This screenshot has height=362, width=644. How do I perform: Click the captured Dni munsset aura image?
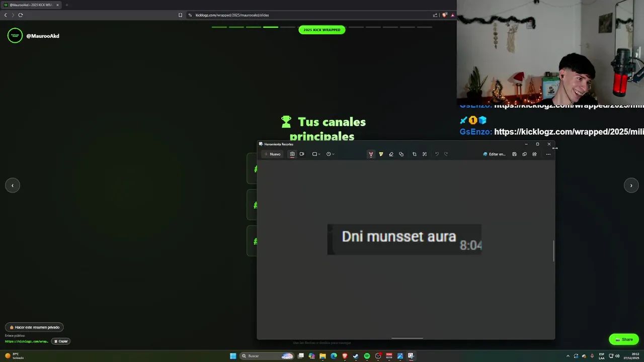tap(405, 239)
